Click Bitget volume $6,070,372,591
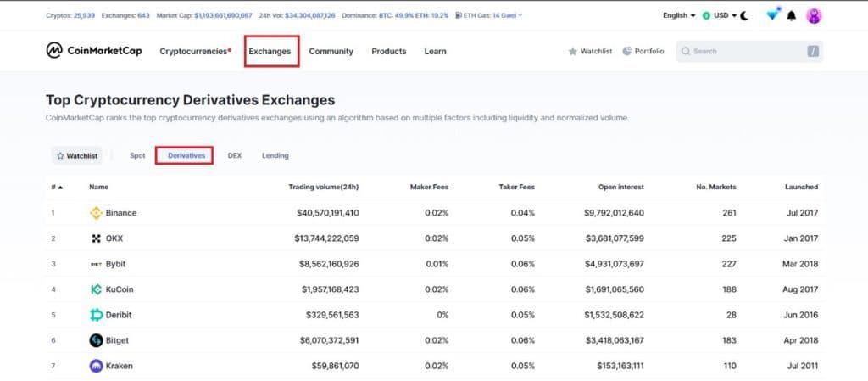868x381 pixels. 330,340
